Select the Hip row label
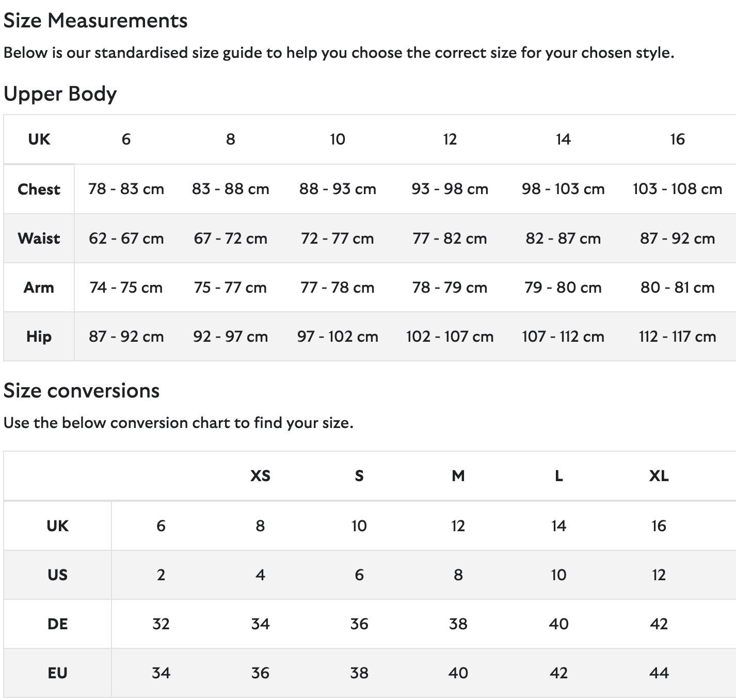This screenshot has width=736, height=700. pyautogui.click(x=39, y=337)
